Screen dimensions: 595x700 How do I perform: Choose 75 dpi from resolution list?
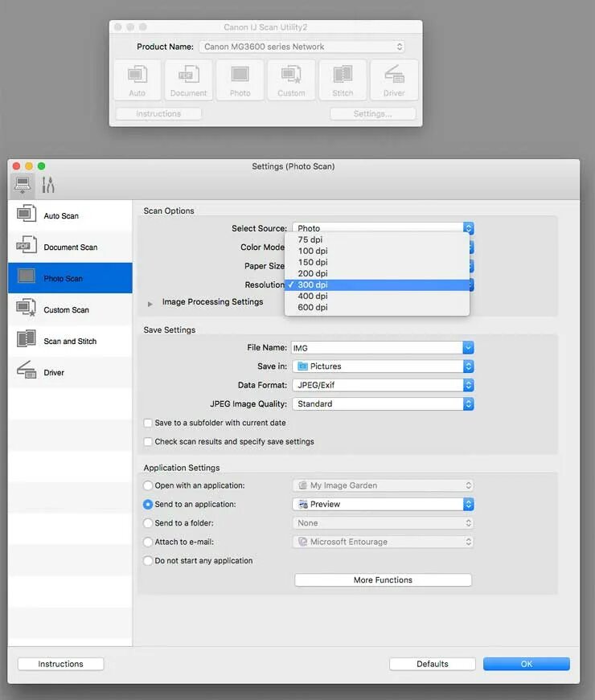click(377, 239)
